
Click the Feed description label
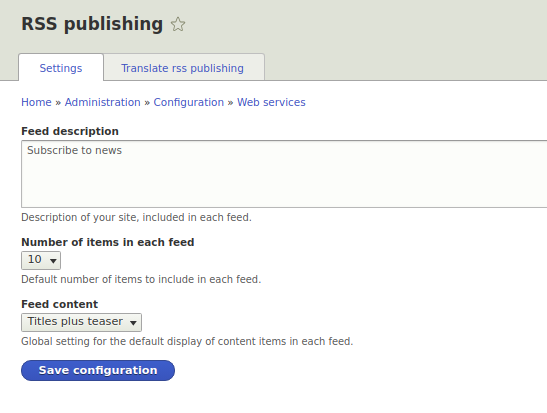pos(70,131)
